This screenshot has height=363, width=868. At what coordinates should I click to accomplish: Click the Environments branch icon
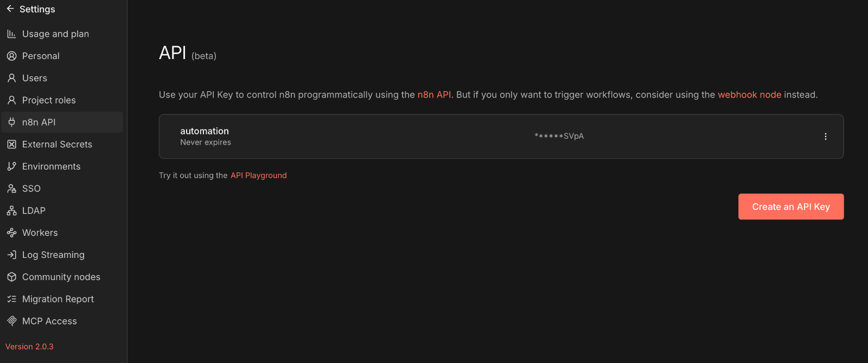click(x=11, y=166)
